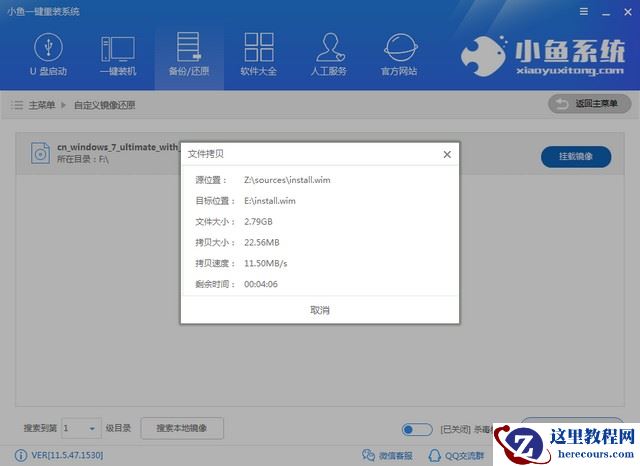Image resolution: width=640 pixels, height=466 pixels.
Task: Toggle the 杀毒 switch marked 已关闭
Action: pyautogui.click(x=417, y=429)
